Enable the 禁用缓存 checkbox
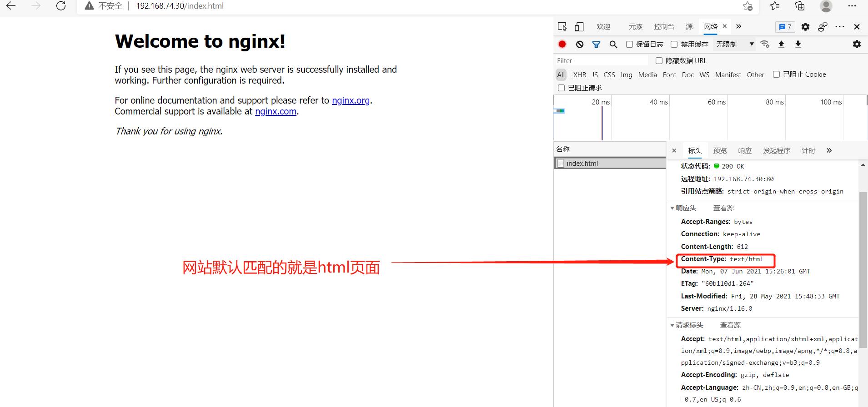The width and height of the screenshot is (868, 407). click(x=674, y=44)
